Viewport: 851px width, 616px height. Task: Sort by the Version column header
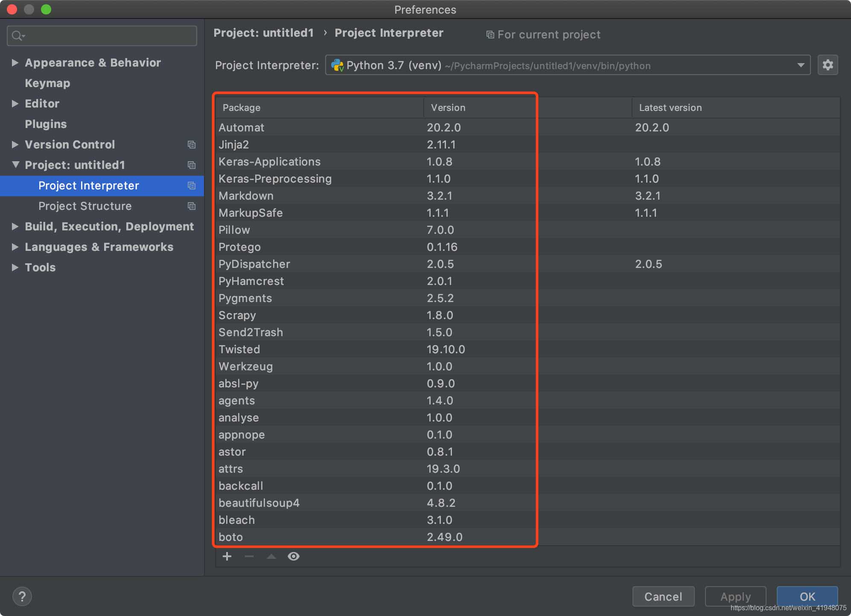(528, 108)
